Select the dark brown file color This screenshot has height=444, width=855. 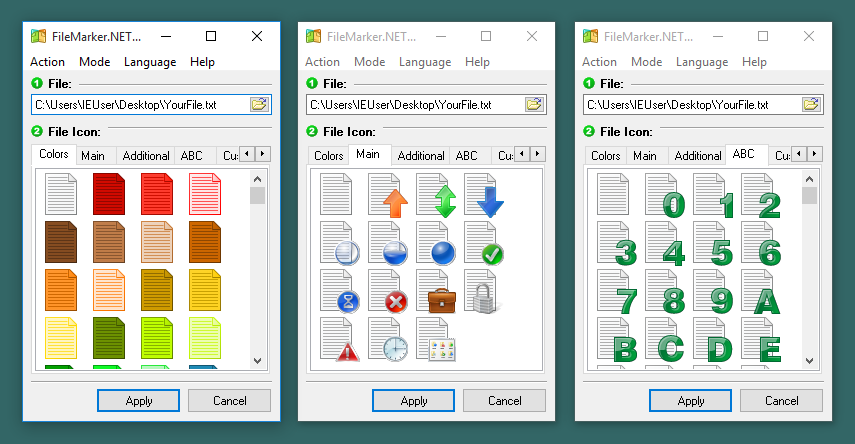click(x=61, y=242)
